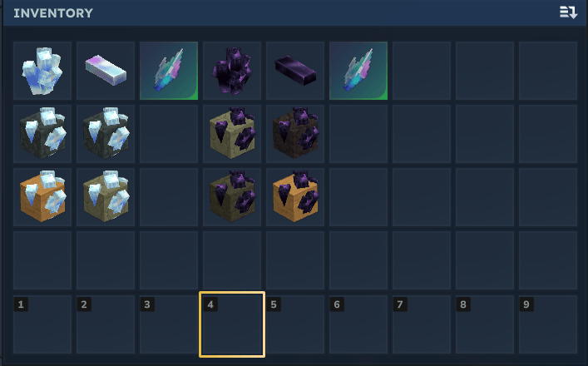Select second blue crystal dark stone ore

pyautogui.click(x=106, y=134)
